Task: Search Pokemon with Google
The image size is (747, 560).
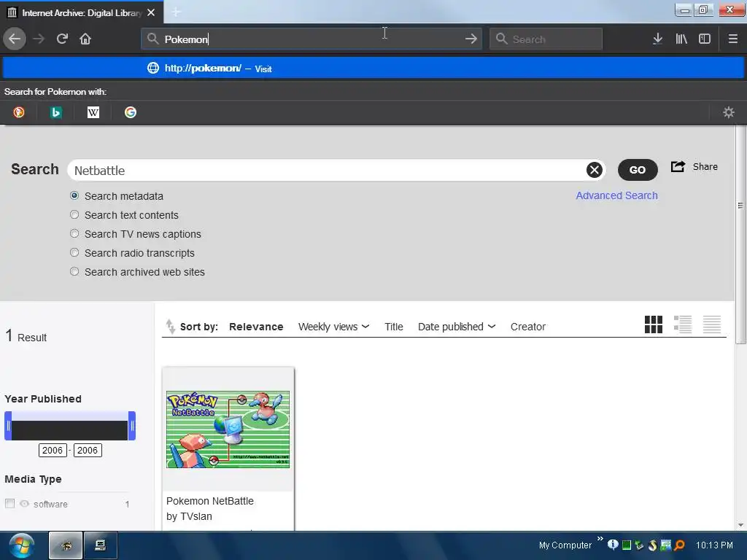Action: tap(130, 112)
